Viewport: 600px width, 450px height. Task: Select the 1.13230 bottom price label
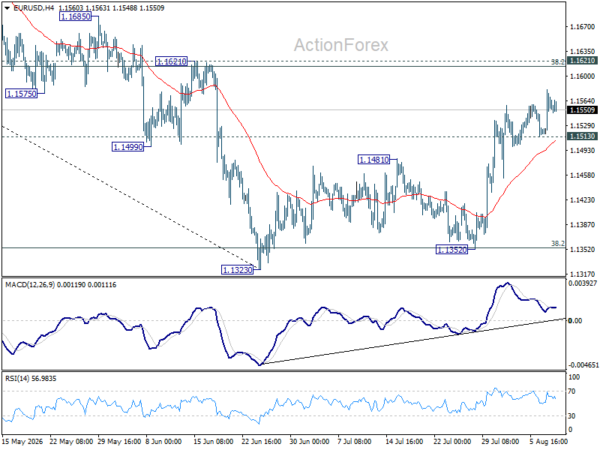point(237,270)
